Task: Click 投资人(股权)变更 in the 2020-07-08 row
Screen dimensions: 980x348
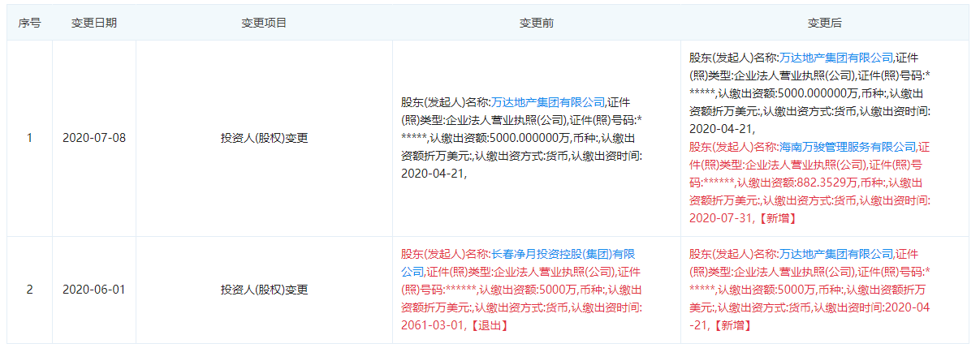Action: pos(264,138)
